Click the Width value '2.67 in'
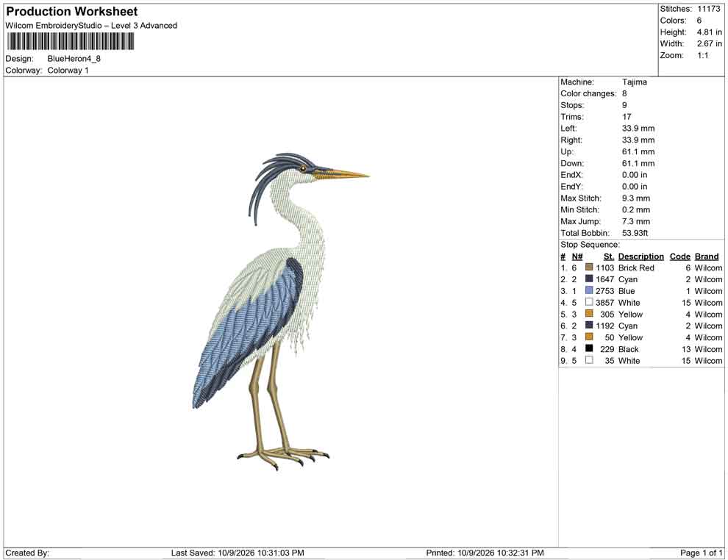 [710, 43]
